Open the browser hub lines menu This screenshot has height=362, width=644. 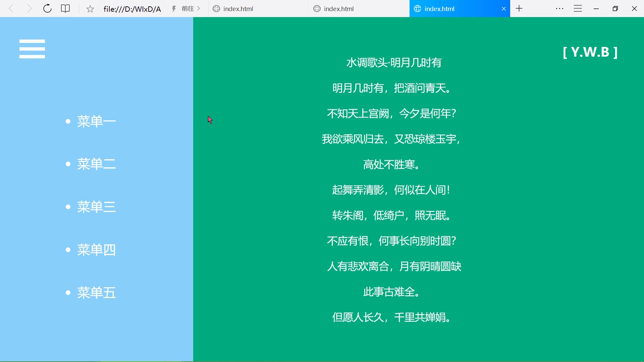coord(578,9)
